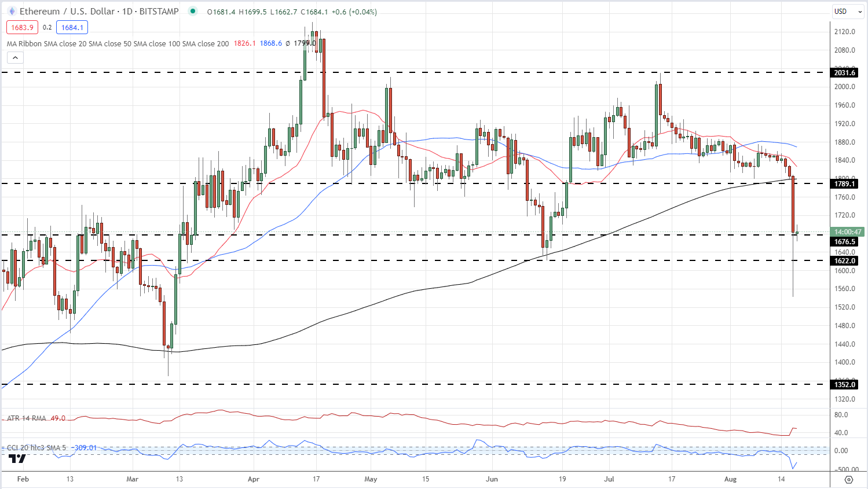Click the 1622.0 price line label
The width and height of the screenshot is (868, 489).
pyautogui.click(x=845, y=260)
